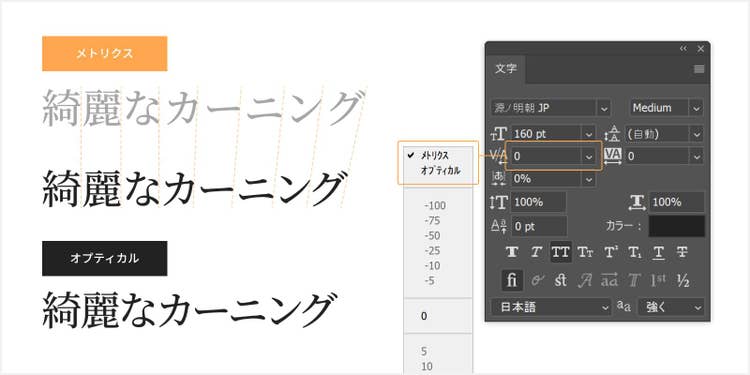
Task: Open the leading (自動) dropdown
Action: coord(697,134)
